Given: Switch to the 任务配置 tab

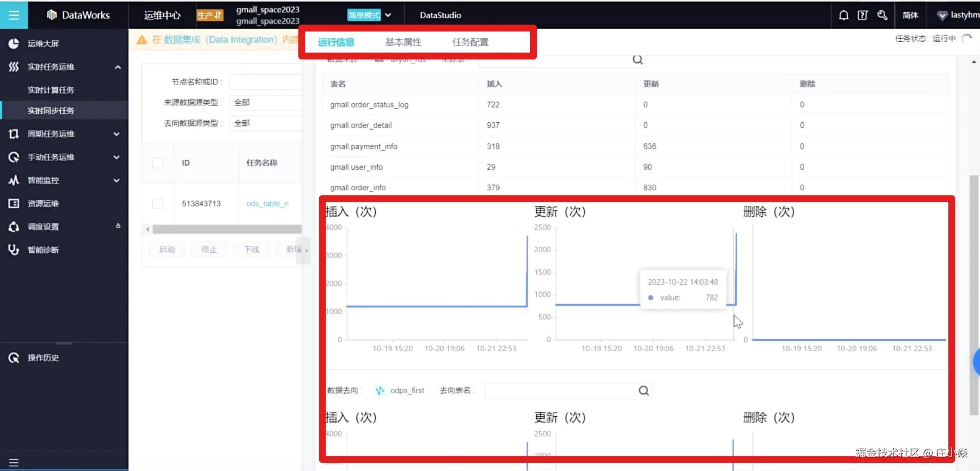Looking at the screenshot, I should point(470,42).
